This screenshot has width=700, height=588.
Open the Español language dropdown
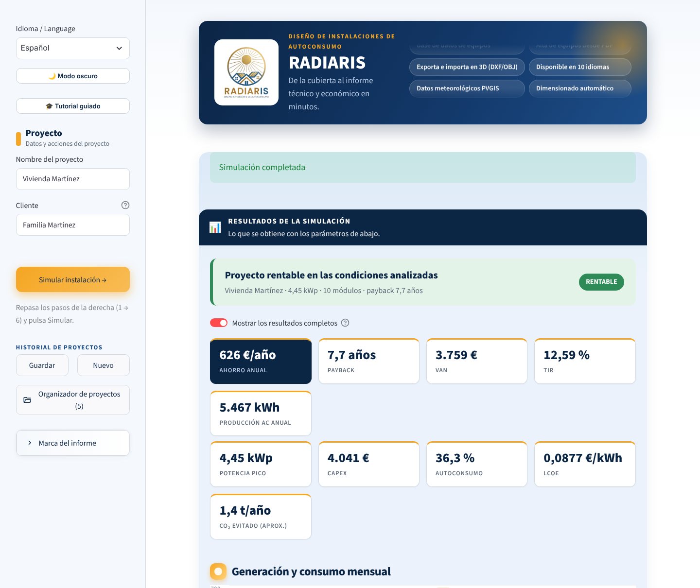73,48
